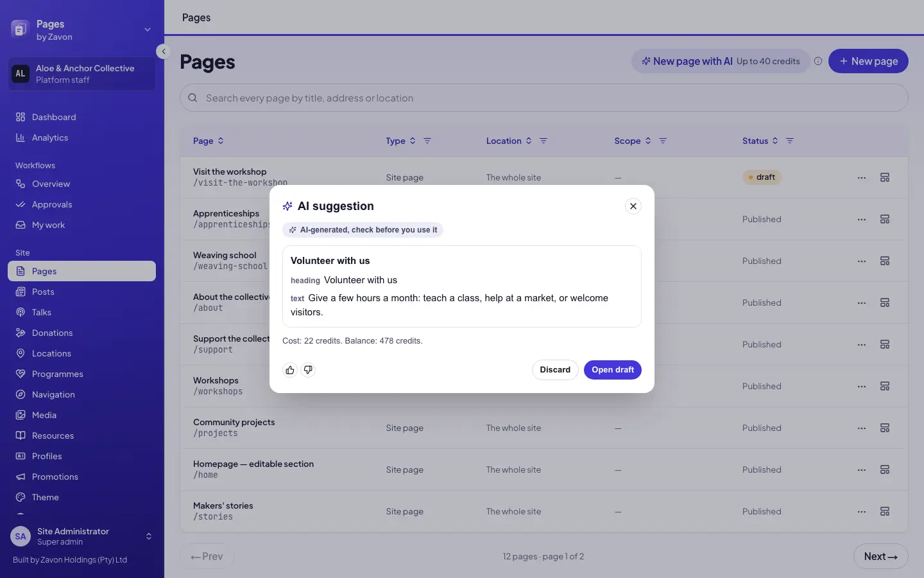
Task: Open more actions for Makers' stories
Action: pyautogui.click(x=862, y=511)
